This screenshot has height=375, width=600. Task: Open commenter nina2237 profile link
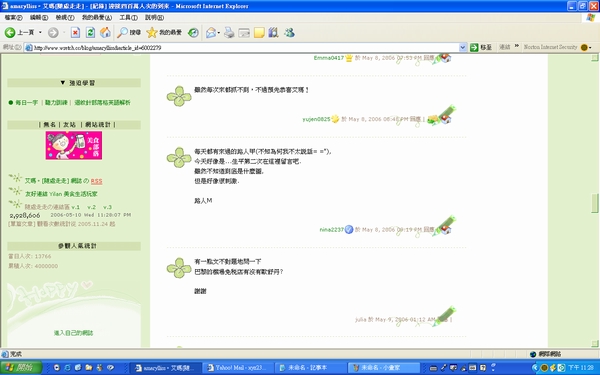point(332,230)
